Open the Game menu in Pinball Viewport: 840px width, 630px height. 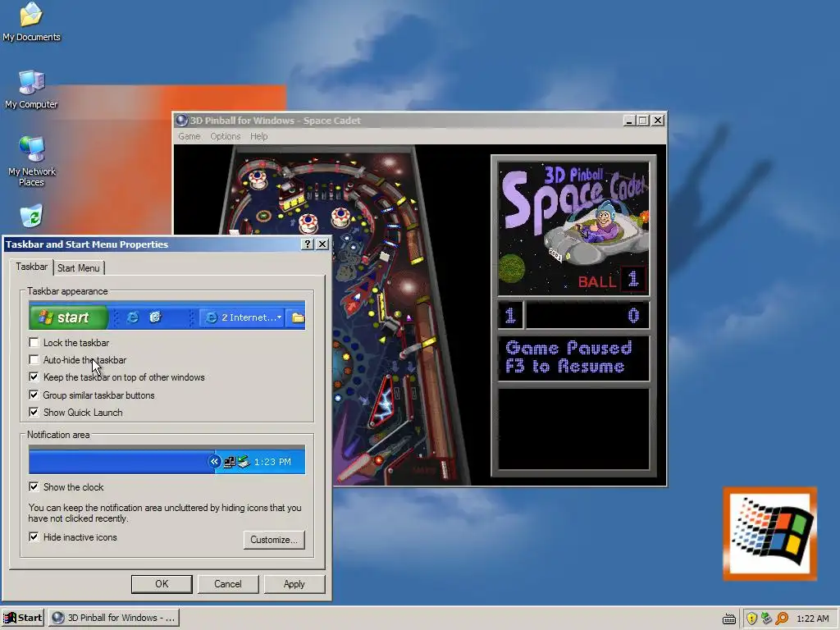[189, 137]
